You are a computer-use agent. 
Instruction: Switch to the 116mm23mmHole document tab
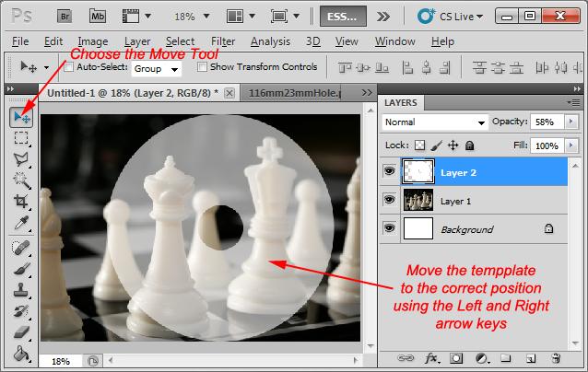point(296,93)
